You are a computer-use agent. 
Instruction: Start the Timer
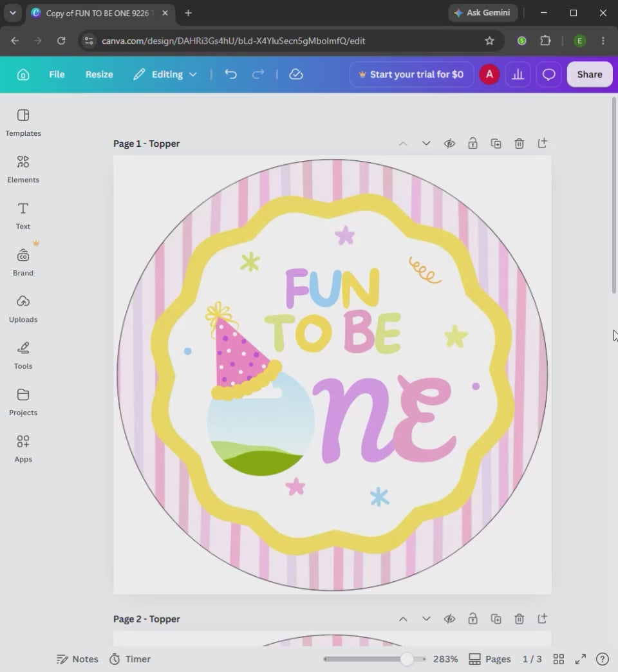point(130,658)
